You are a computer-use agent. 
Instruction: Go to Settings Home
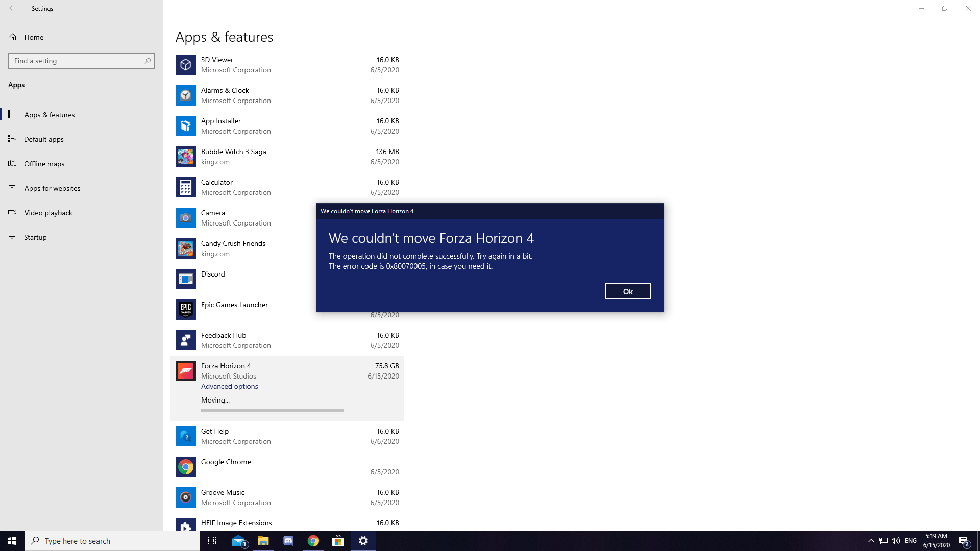(x=34, y=37)
